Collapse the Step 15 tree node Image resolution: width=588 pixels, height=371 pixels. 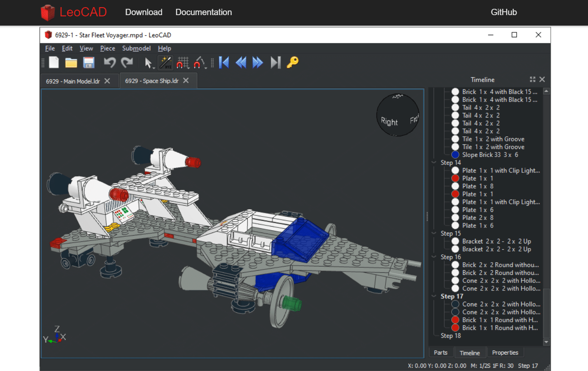pos(434,233)
